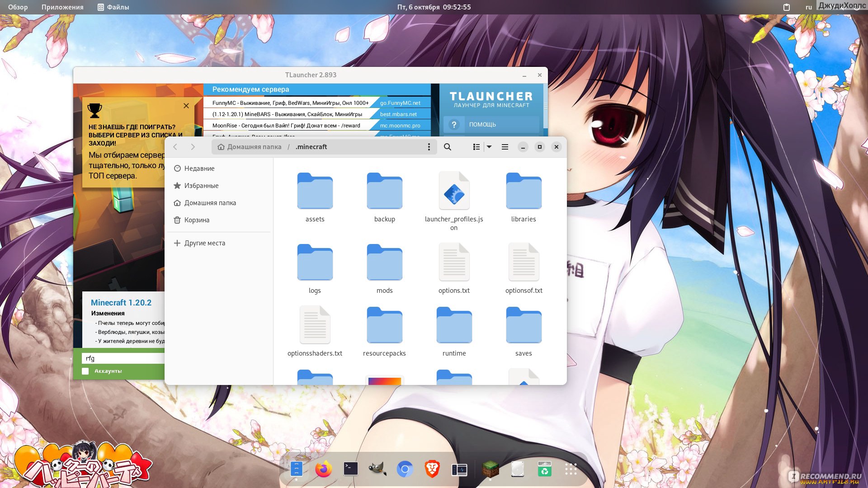Image resolution: width=868 pixels, height=488 pixels.
Task: Open Chromium browser from the dock
Action: [405, 469]
